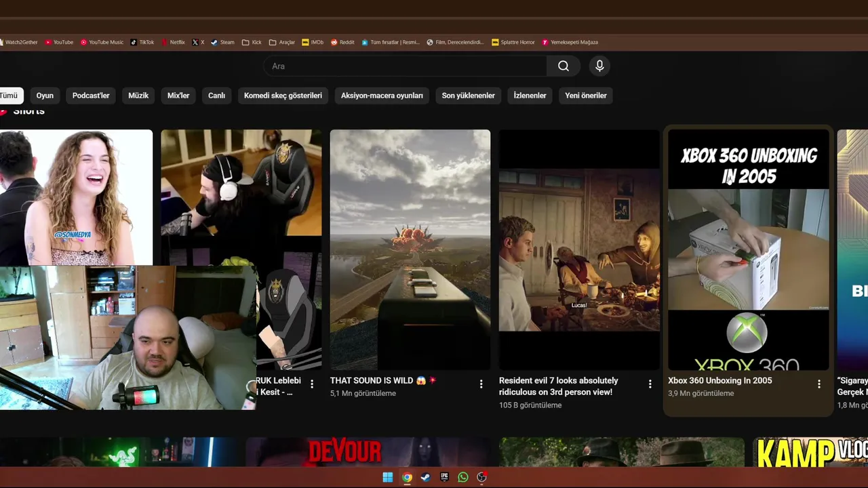Open the KAMP VLOG video thumbnail
The width and height of the screenshot is (868, 488).
click(810, 451)
